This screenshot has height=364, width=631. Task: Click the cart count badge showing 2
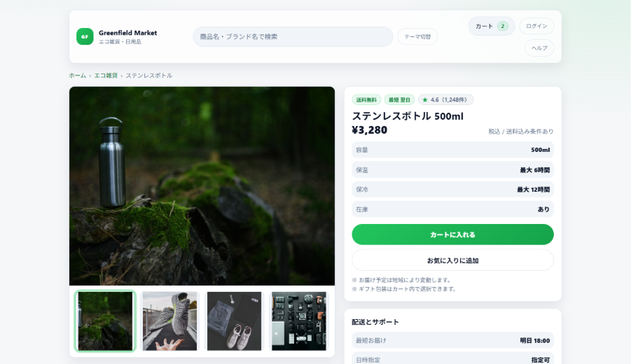click(502, 26)
